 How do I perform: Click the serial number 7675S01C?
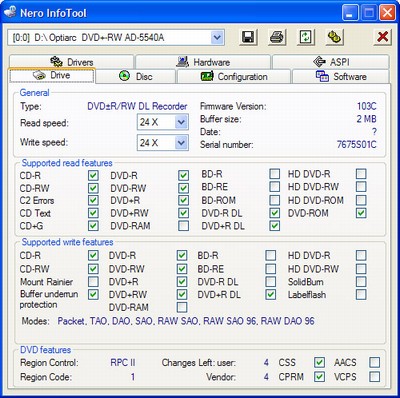[x=357, y=145]
